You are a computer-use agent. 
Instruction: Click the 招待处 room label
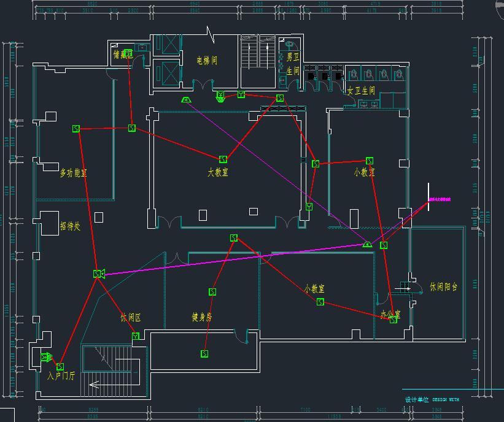coord(70,226)
